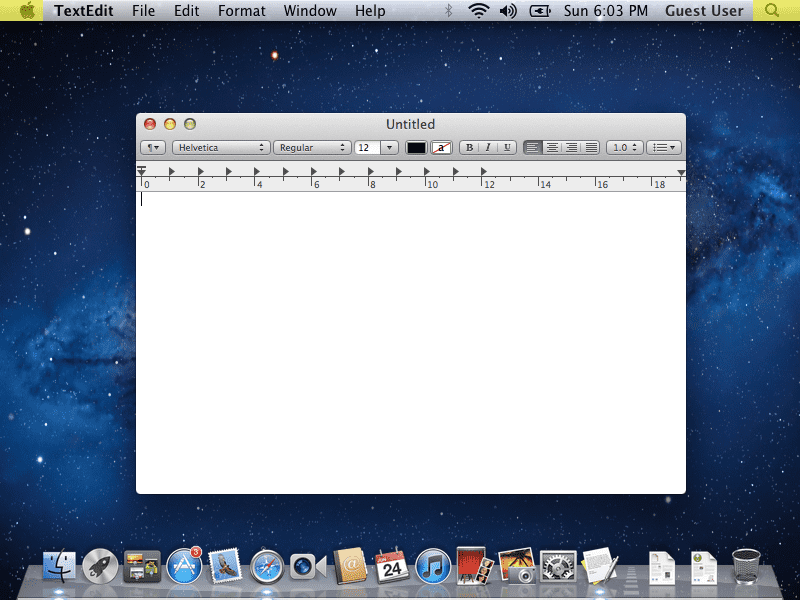Align text to the left
800x600 pixels.
[532, 147]
